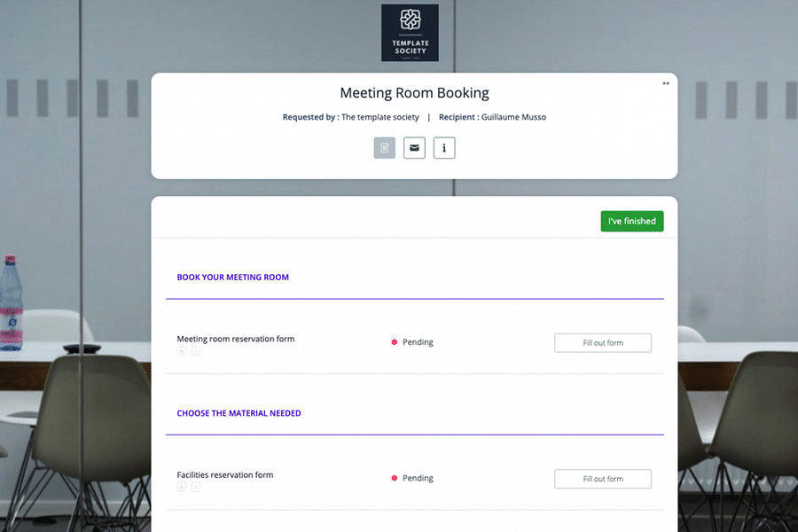Select the Meeting Room Booking title
The height and width of the screenshot is (532, 798).
(413, 92)
